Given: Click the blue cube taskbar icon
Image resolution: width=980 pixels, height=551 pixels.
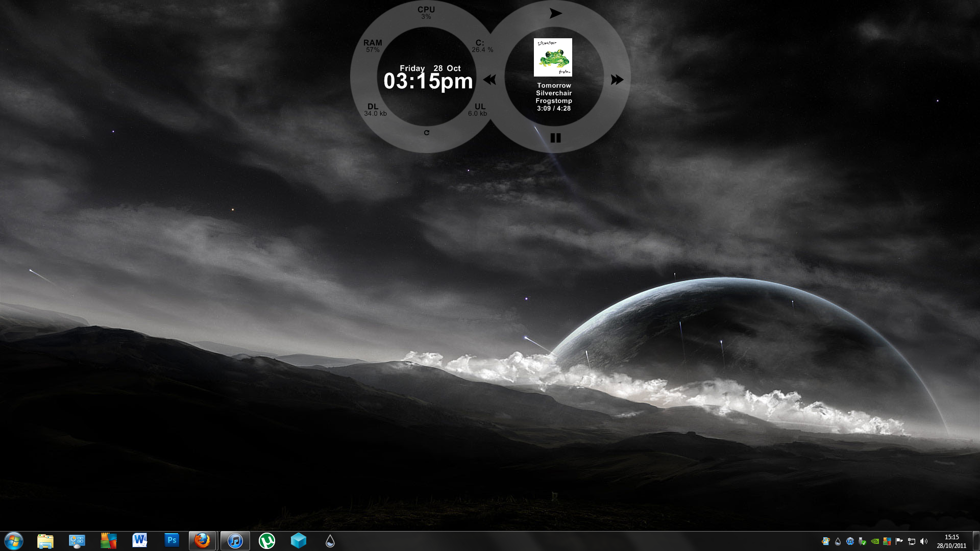Looking at the screenshot, I should 298,541.
